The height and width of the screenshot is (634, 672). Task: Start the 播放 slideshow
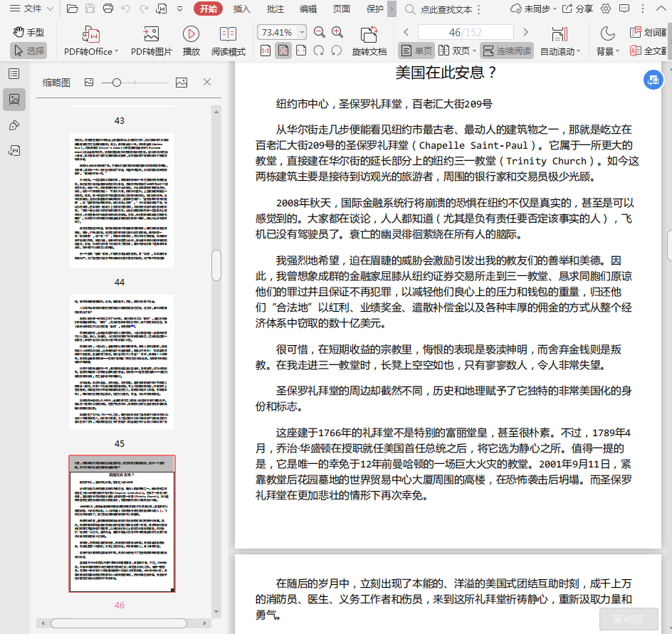click(x=191, y=41)
